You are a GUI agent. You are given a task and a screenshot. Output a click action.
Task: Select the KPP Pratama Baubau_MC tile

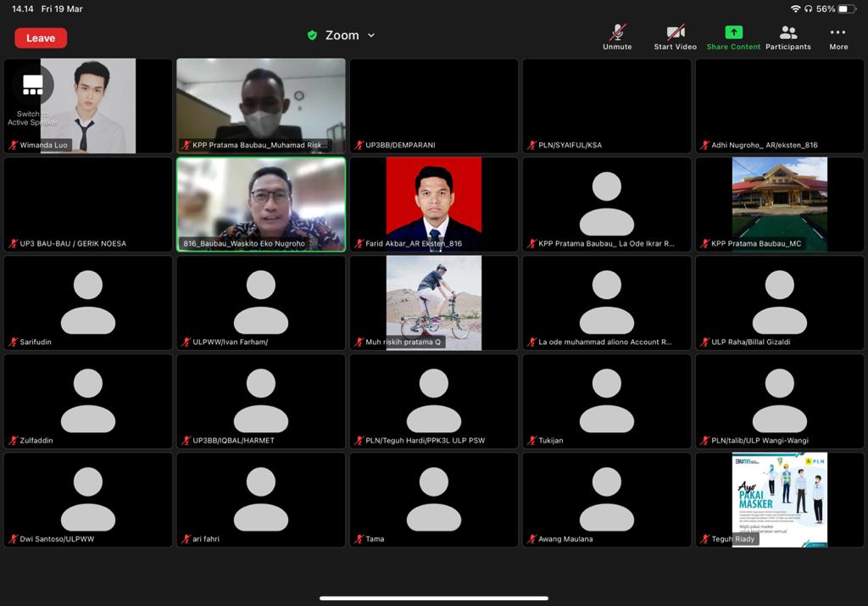(779, 203)
